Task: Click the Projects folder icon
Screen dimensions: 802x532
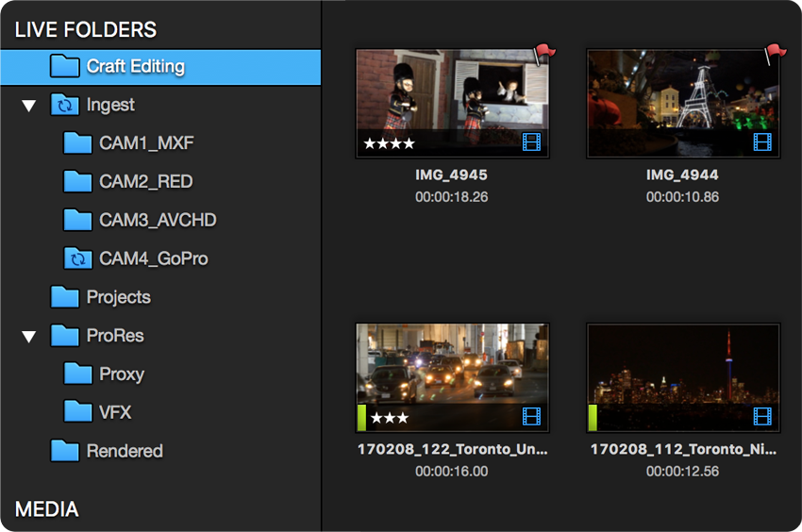Action: [x=65, y=297]
